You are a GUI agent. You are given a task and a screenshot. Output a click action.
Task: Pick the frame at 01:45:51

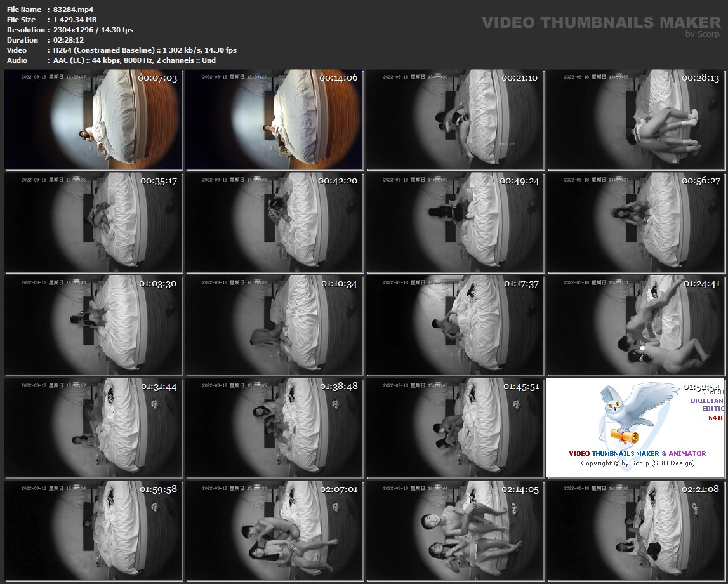pos(455,427)
